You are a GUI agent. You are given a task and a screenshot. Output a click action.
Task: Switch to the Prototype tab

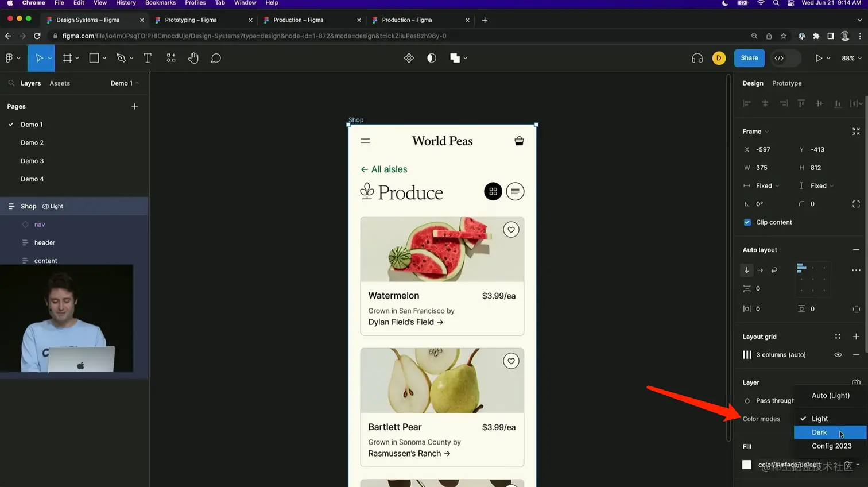point(786,83)
